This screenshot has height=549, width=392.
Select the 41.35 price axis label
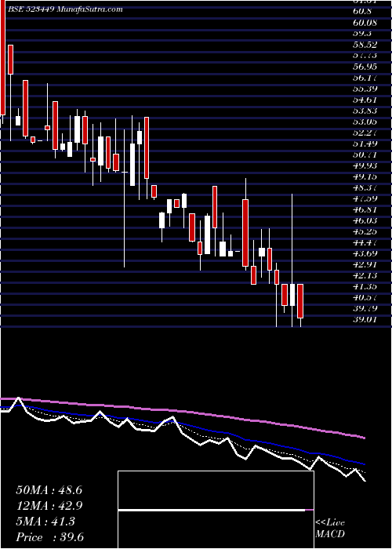(365, 286)
